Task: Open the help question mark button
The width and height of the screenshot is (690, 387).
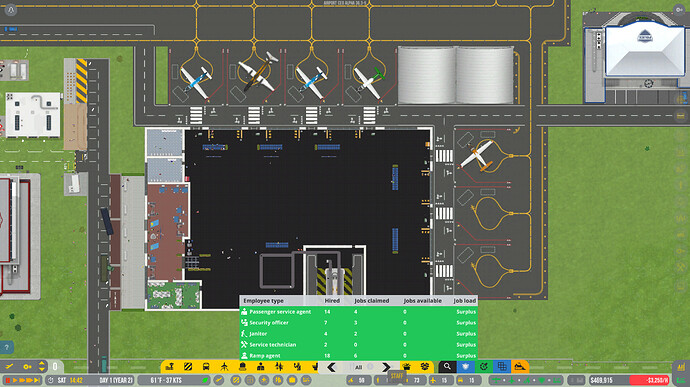Action: [x=7, y=348]
